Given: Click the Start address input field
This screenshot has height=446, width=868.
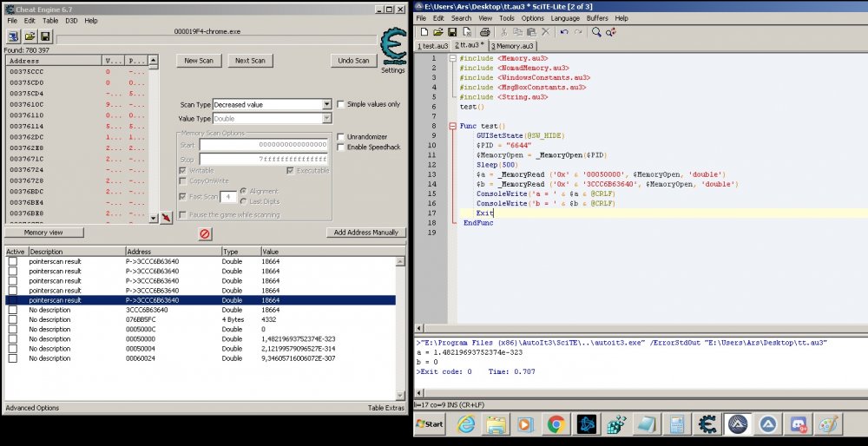Looking at the screenshot, I should pos(264,144).
